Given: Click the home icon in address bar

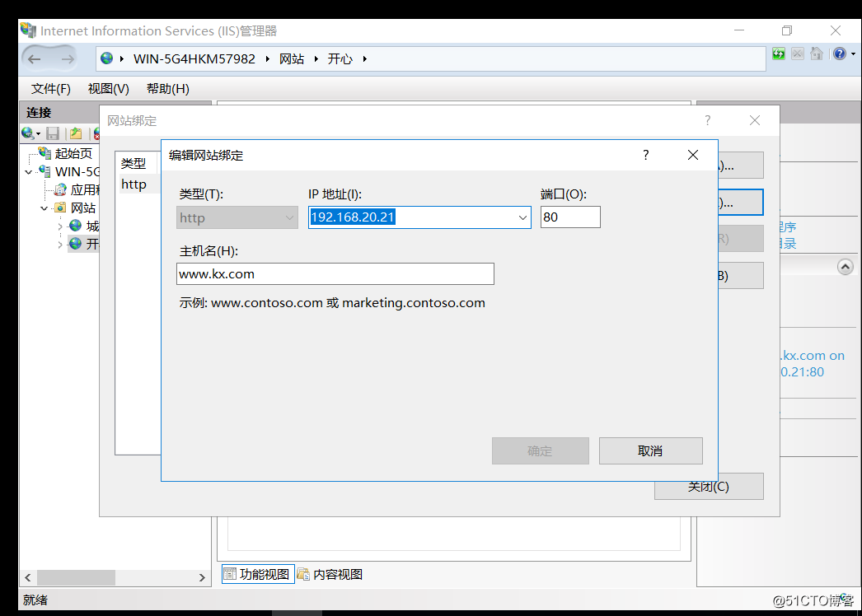Looking at the screenshot, I should tap(817, 54).
